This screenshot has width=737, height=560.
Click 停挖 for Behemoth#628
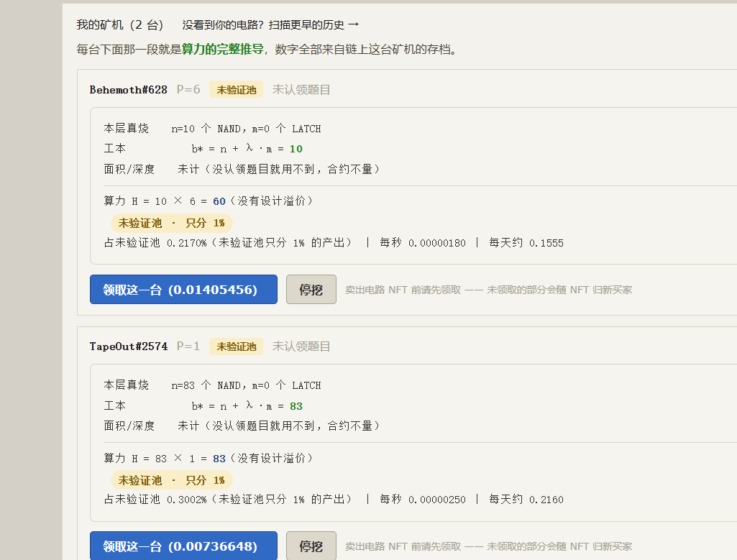311,290
